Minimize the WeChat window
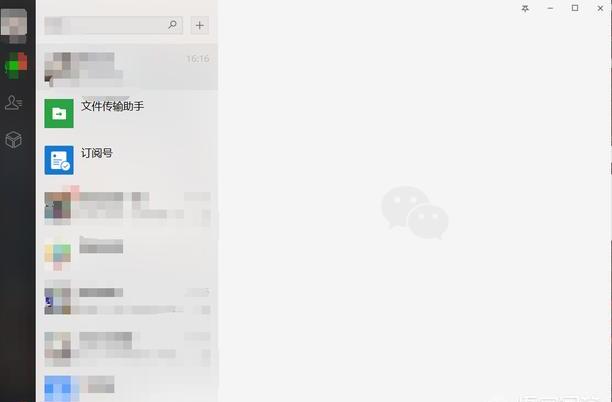The image size is (612, 402). pyautogui.click(x=550, y=8)
